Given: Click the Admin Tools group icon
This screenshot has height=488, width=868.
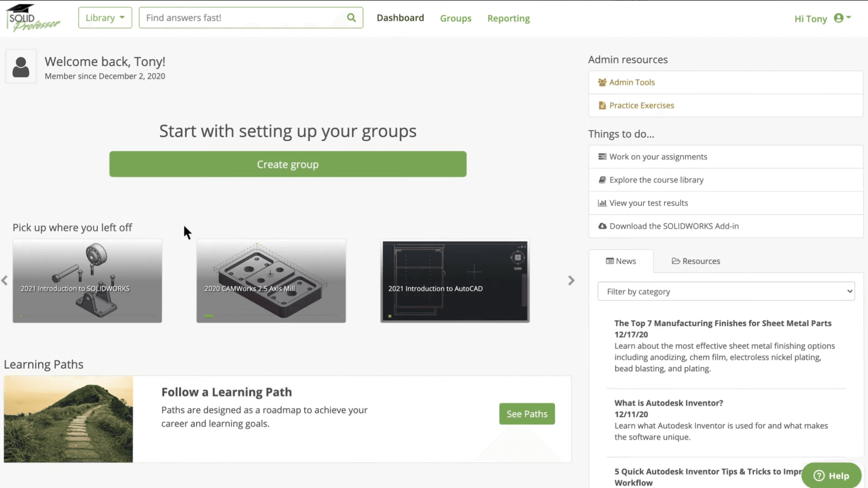Looking at the screenshot, I should 602,82.
